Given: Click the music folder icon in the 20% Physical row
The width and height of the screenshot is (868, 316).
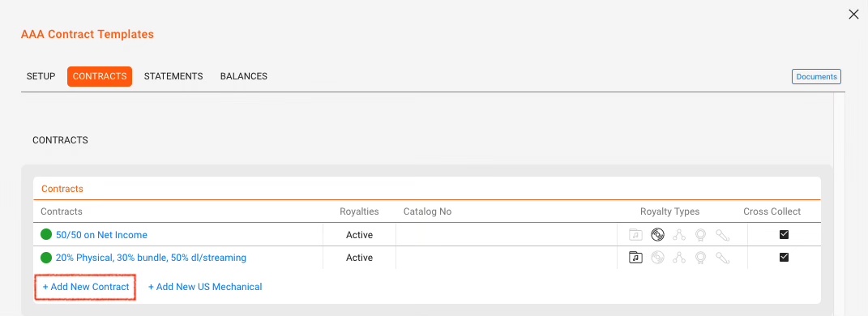Looking at the screenshot, I should pos(635,258).
